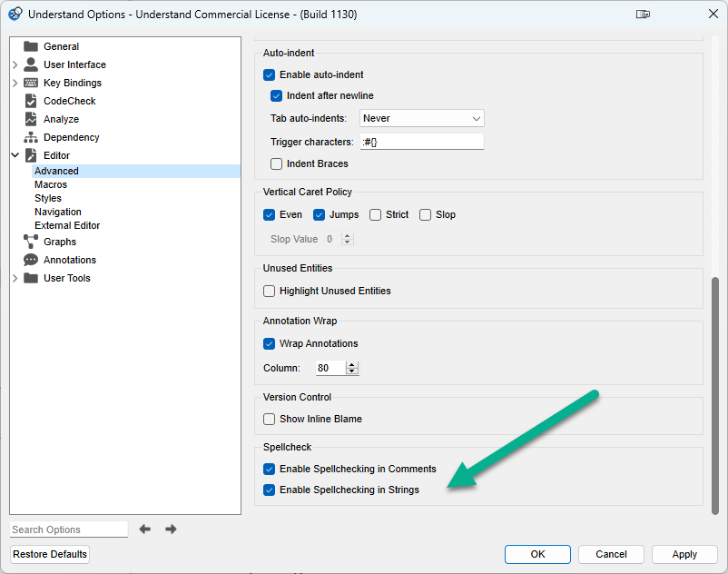Click the Key Bindings keyboard icon

pyautogui.click(x=31, y=83)
